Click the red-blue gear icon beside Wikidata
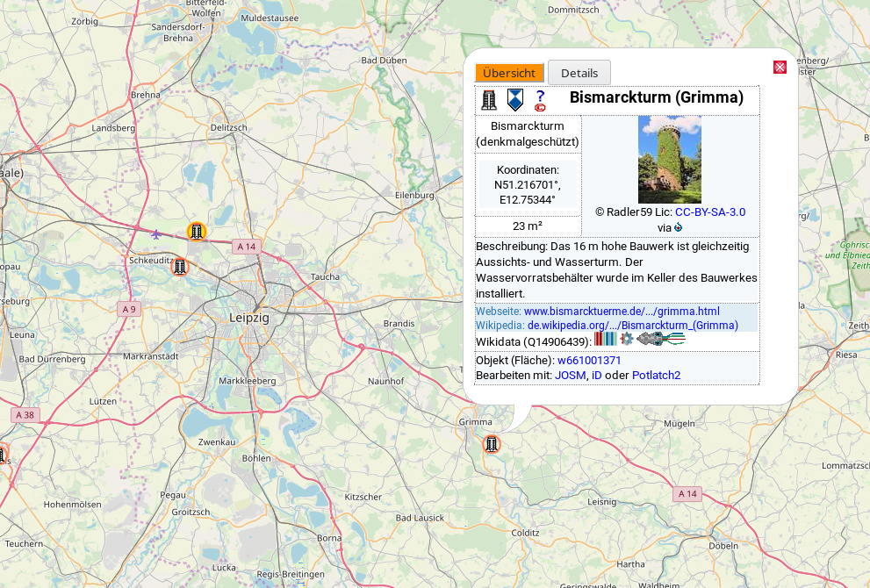The height and width of the screenshot is (588, 870). point(626,339)
